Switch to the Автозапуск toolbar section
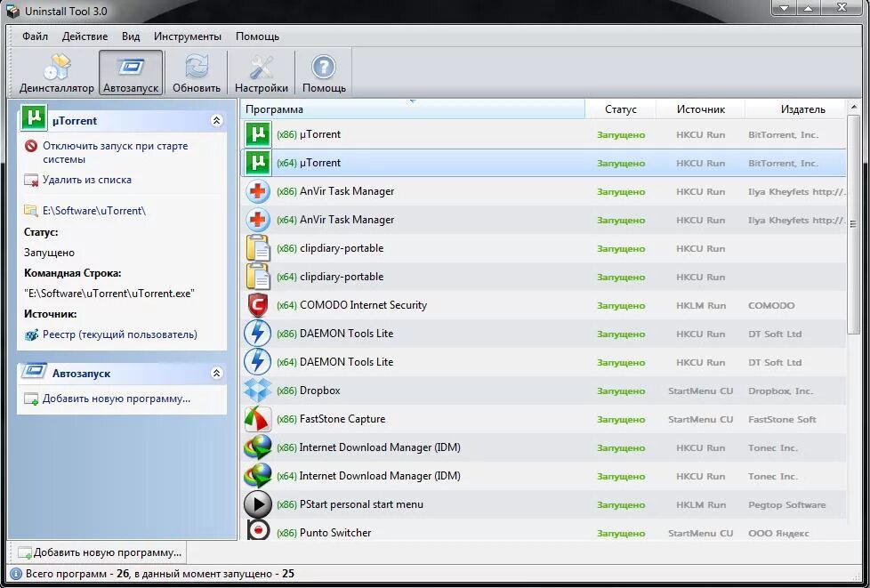The width and height of the screenshot is (870, 588). pyautogui.click(x=131, y=73)
